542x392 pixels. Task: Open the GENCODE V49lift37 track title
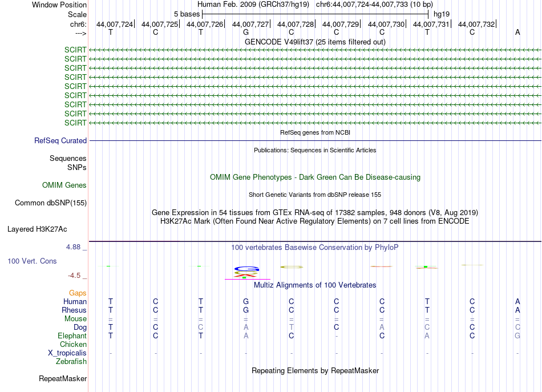point(315,42)
